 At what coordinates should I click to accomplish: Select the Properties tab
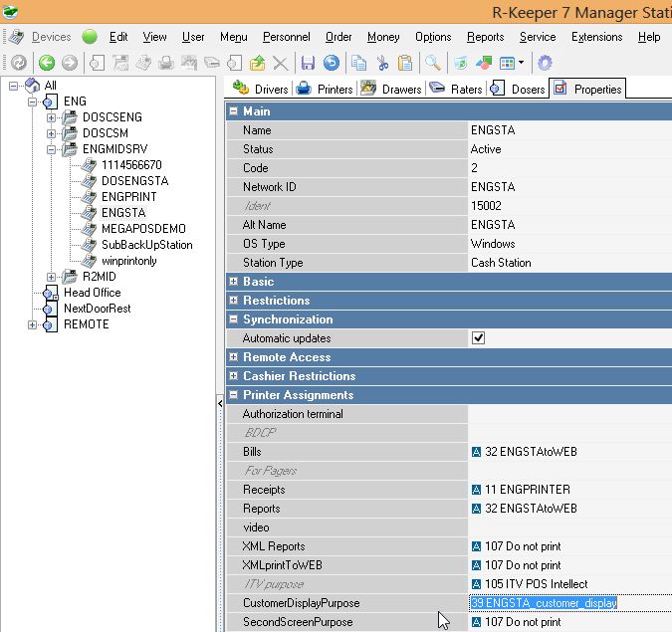[x=587, y=89]
